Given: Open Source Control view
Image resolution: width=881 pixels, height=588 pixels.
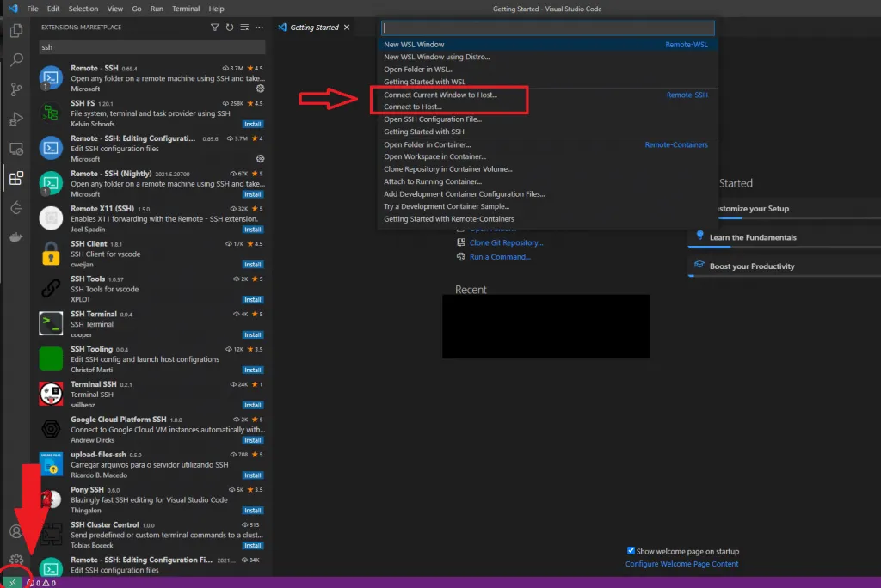Looking at the screenshot, I should [15, 89].
